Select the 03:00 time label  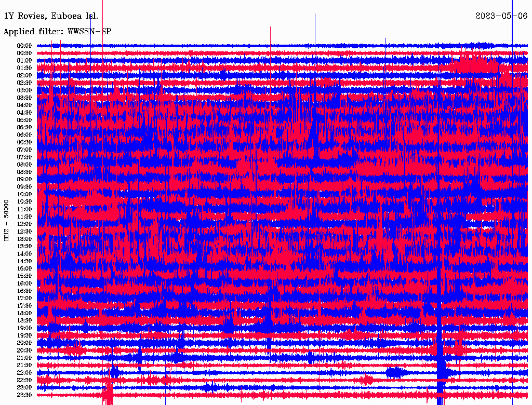click(x=24, y=90)
